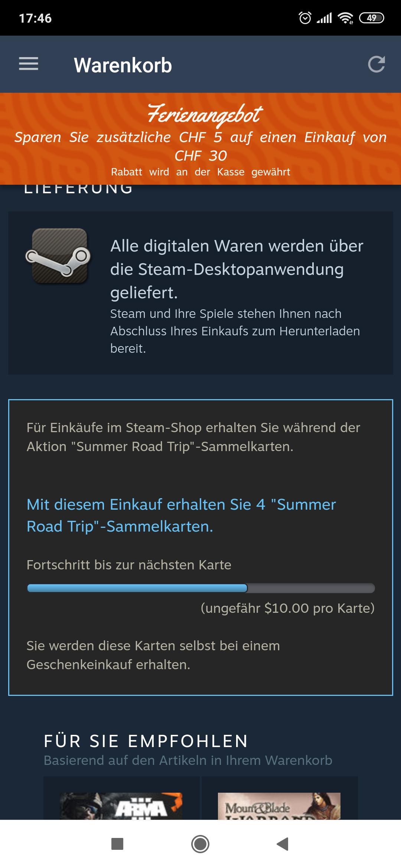Tap the alarm clock status icon
The image size is (401, 868).
pyautogui.click(x=305, y=18)
